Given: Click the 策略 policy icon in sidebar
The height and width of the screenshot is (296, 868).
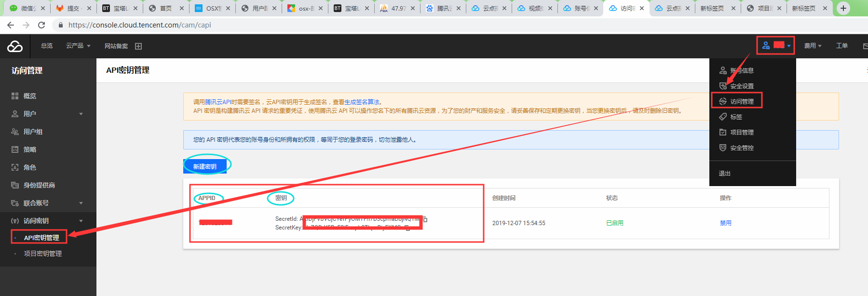Looking at the screenshot, I should click(15, 149).
